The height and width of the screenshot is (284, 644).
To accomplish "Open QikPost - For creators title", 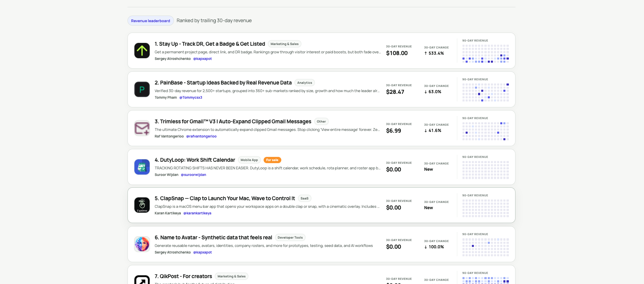I will 183,276.
